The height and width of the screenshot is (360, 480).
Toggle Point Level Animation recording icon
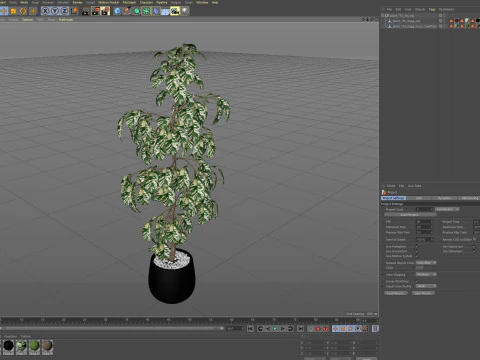coord(365,329)
